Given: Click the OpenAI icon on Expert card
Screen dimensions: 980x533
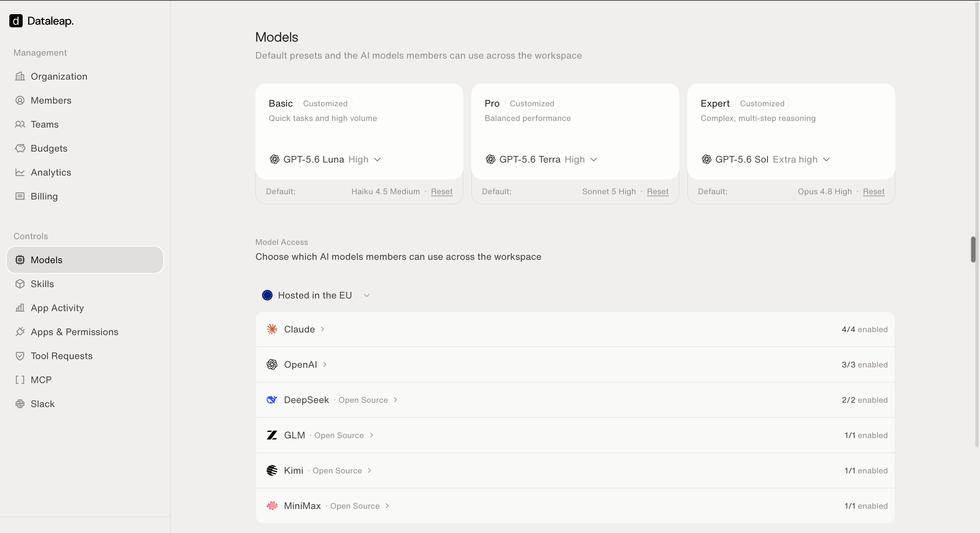Looking at the screenshot, I should 706,159.
